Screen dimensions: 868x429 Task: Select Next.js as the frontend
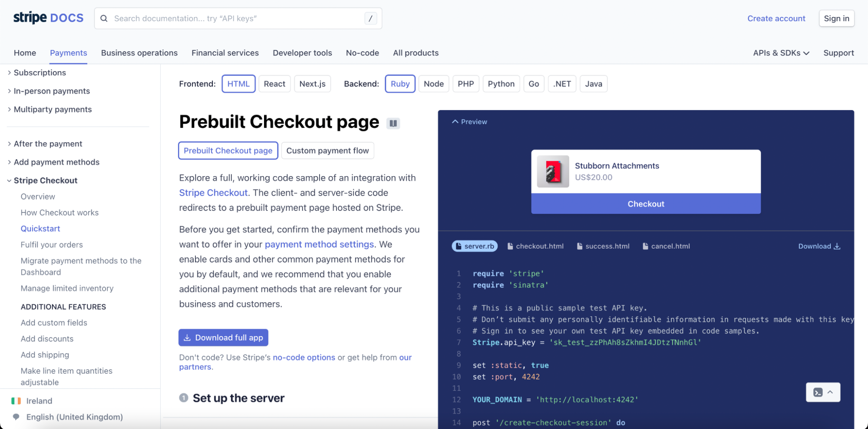312,84
